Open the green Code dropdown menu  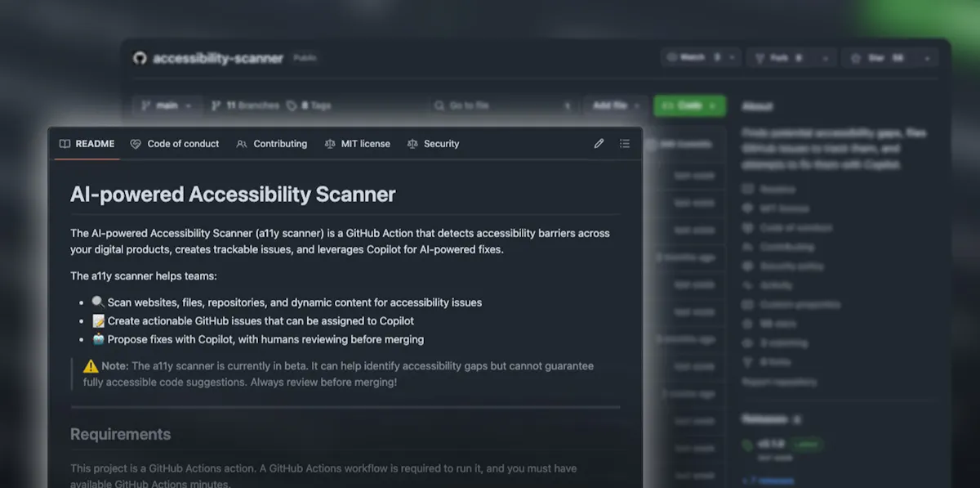[689, 105]
